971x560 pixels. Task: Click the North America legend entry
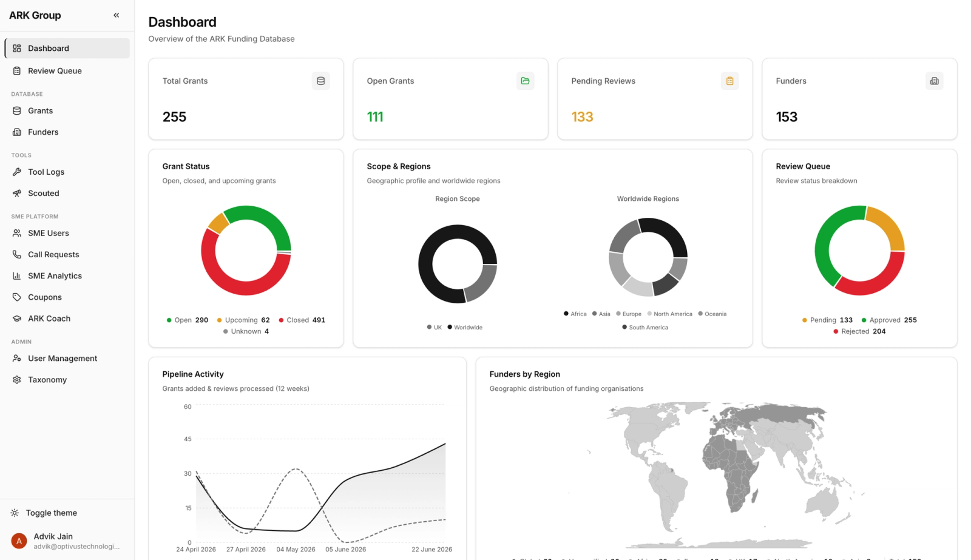tap(670, 314)
